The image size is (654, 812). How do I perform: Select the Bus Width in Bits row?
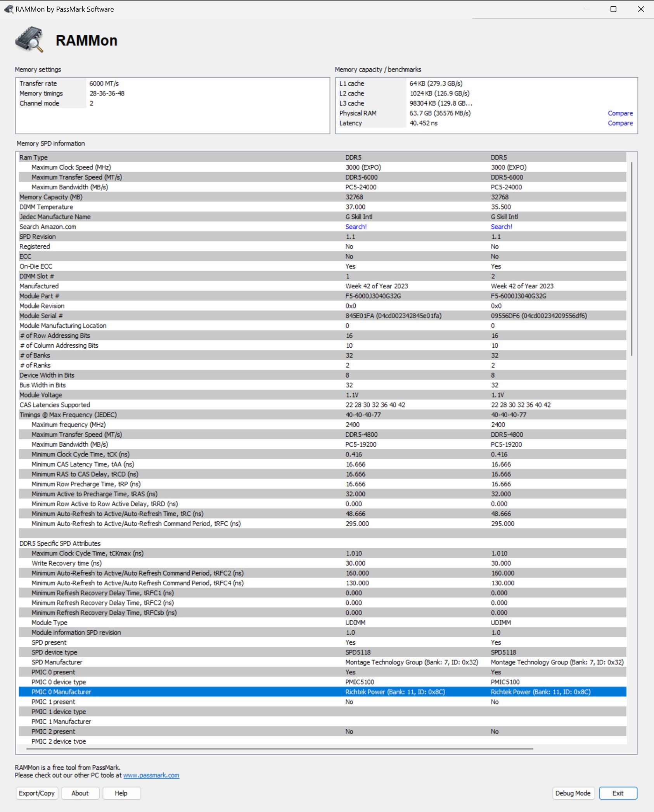coord(322,385)
